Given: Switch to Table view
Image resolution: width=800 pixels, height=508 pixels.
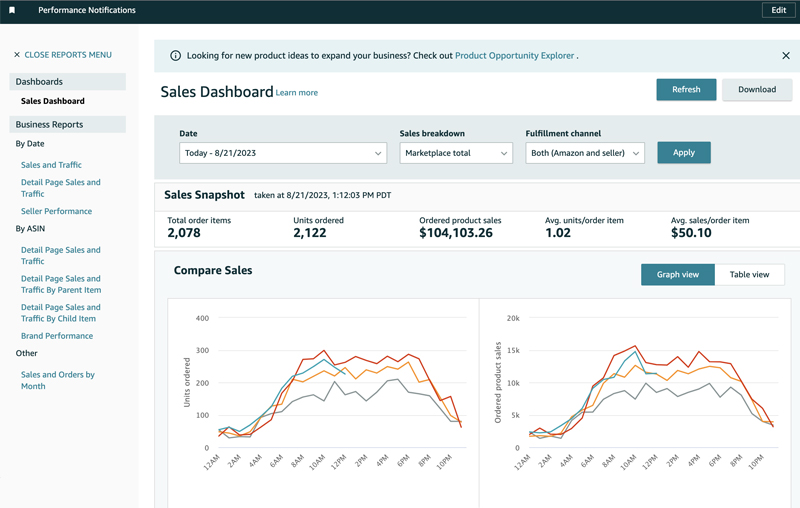Looking at the screenshot, I should [x=749, y=274].
